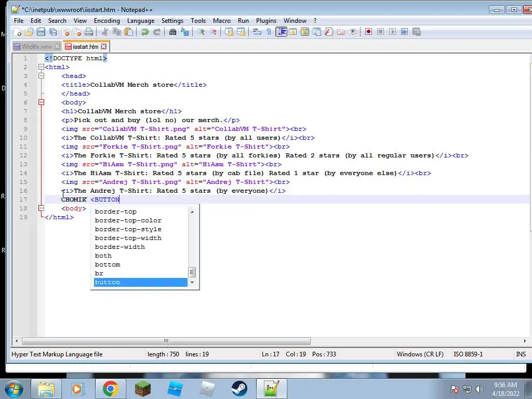Viewport: 532px width, 399px height.
Task: Open Google Chrome from taskbar
Action: [110, 389]
